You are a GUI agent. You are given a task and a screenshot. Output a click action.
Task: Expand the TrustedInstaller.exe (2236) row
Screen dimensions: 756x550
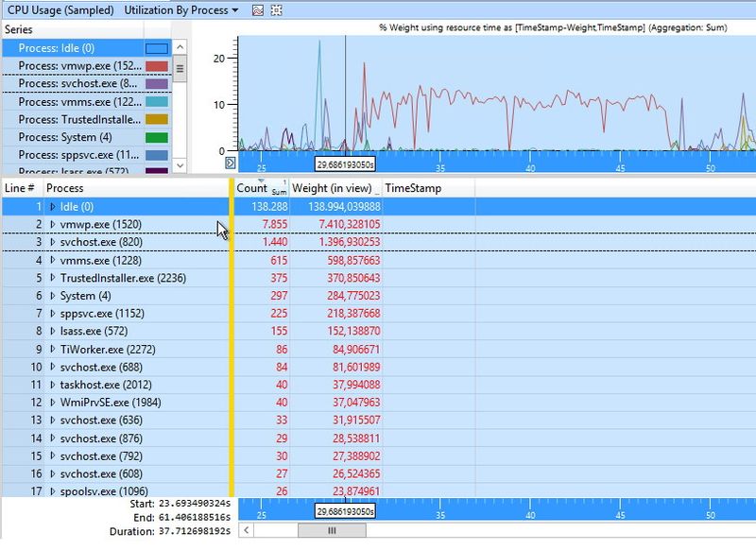point(53,278)
